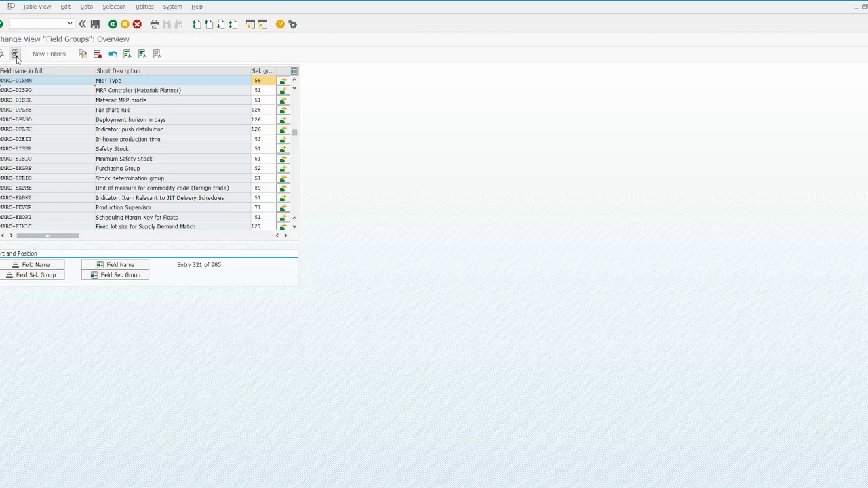This screenshot has width=868, height=488.
Task: Click the rightmost horizontal scroll-right arrow
Action: tap(285, 235)
